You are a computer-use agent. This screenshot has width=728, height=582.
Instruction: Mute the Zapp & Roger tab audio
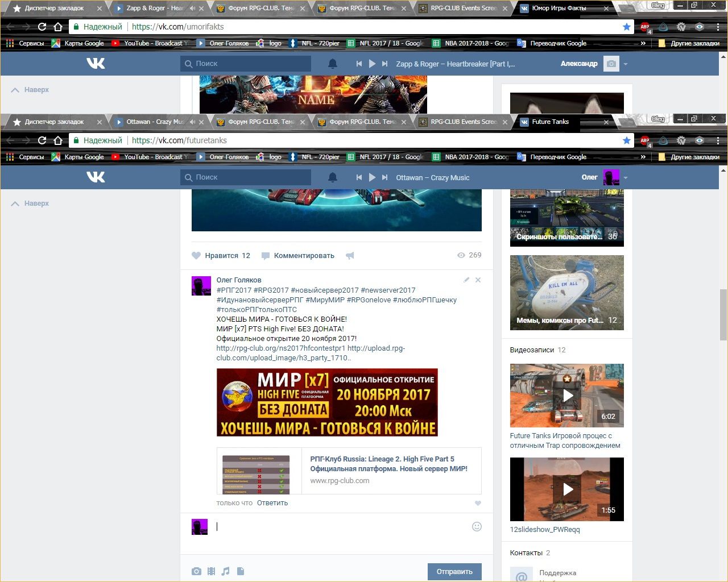click(x=192, y=8)
